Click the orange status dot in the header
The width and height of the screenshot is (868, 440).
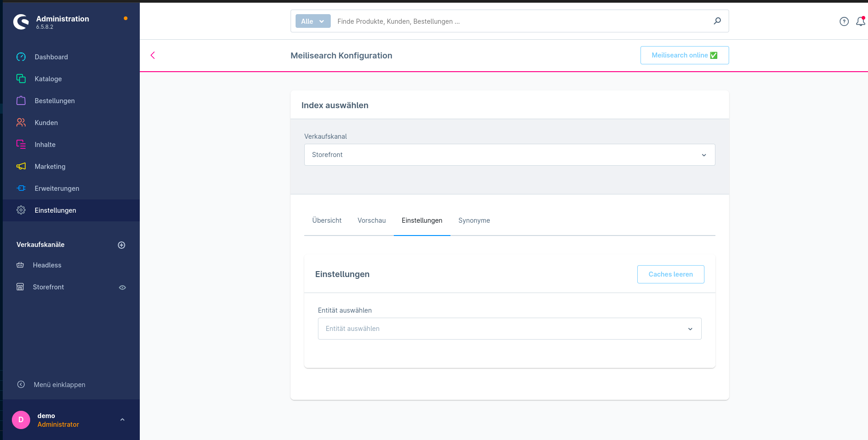126,18
